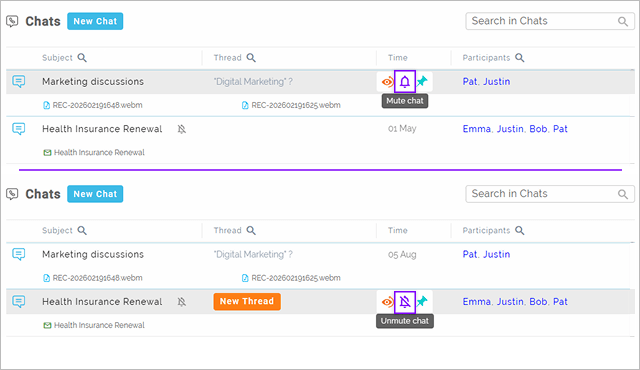Click the Time column header in upper panel
This screenshot has width=640, height=370.
click(398, 58)
